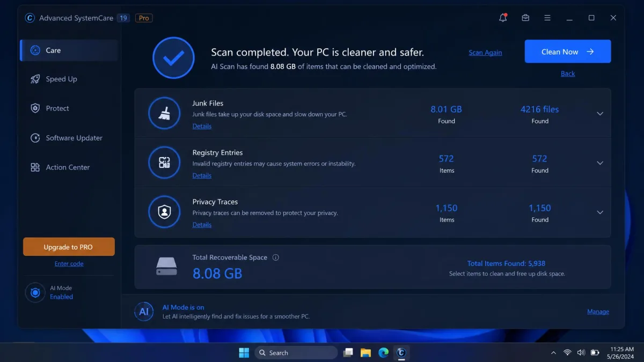The image size is (644, 362).
Task: Click the 8.01 GB found value
Action: 446,109
